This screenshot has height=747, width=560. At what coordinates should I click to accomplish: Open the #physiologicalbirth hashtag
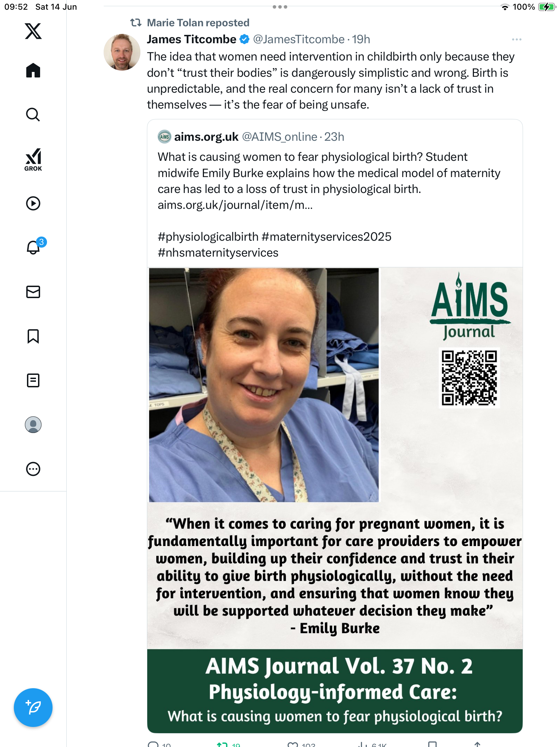208,237
